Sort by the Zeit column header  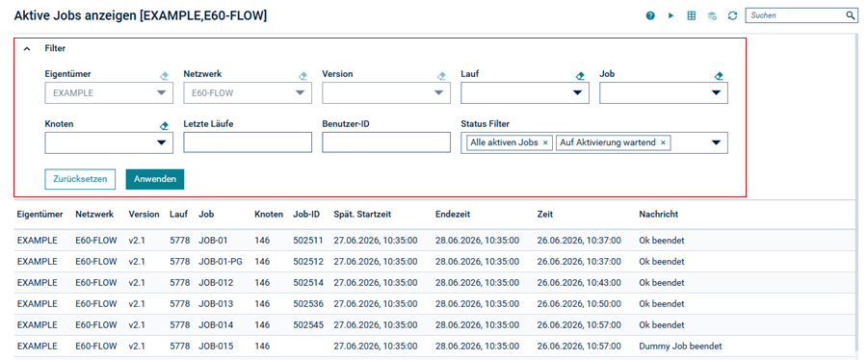(x=544, y=214)
